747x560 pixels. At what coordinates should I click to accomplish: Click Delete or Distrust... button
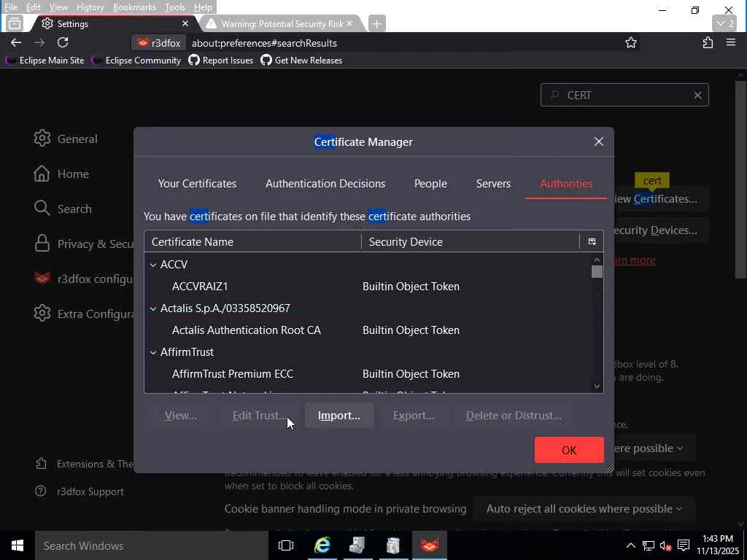tap(514, 415)
